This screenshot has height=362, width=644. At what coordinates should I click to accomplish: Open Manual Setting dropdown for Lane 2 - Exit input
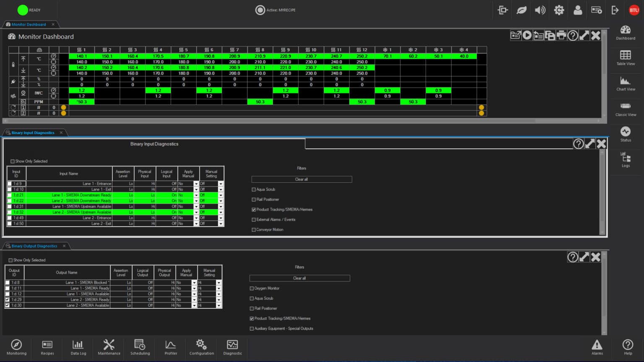(x=221, y=224)
